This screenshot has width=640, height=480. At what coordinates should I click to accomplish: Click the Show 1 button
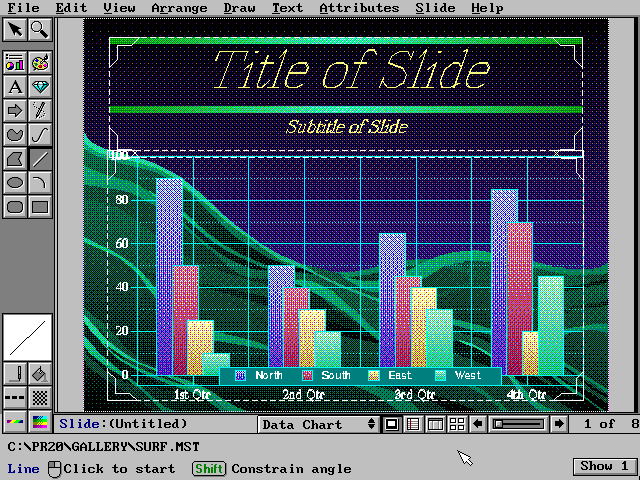604,466
